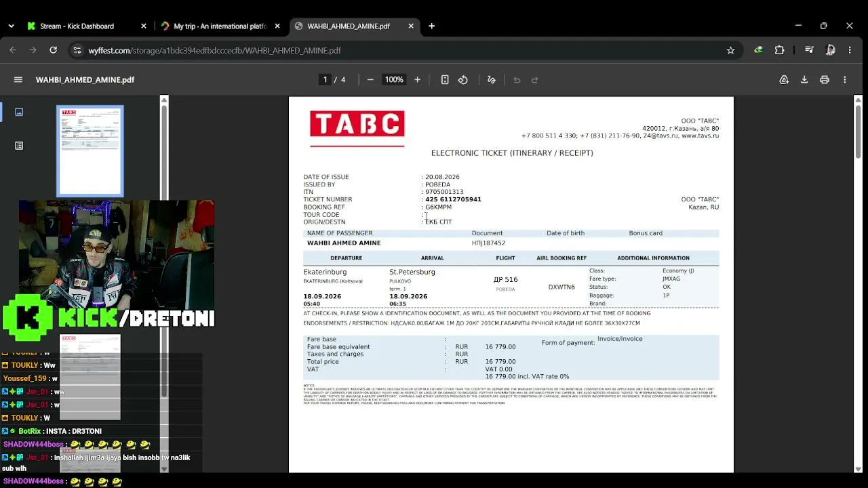Click the document number НПJ187452
This screenshot has width=868, height=488.
(488, 243)
